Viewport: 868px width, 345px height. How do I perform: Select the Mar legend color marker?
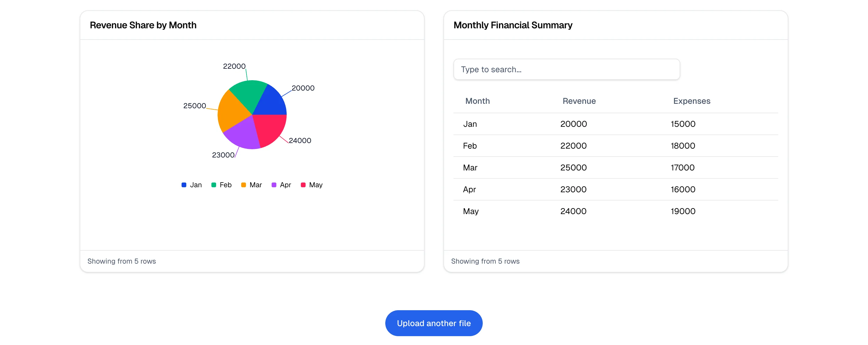[244, 185]
